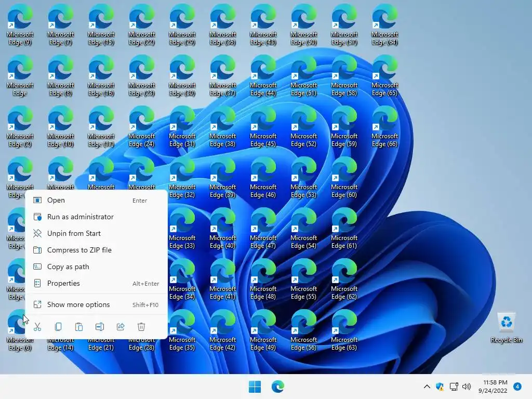Select the Microsoft Edge (47) shortcut
Image resolution: width=532 pixels, height=399 pixels.
(263, 229)
